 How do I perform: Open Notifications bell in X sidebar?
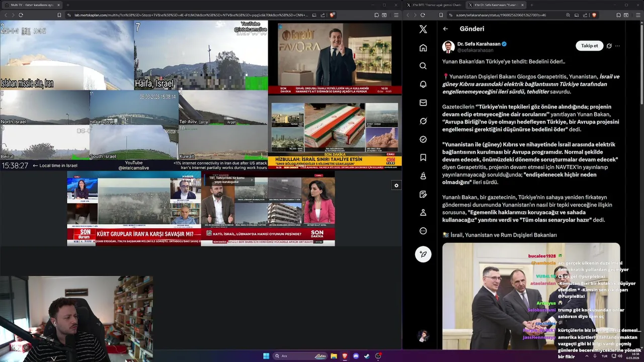tap(423, 84)
